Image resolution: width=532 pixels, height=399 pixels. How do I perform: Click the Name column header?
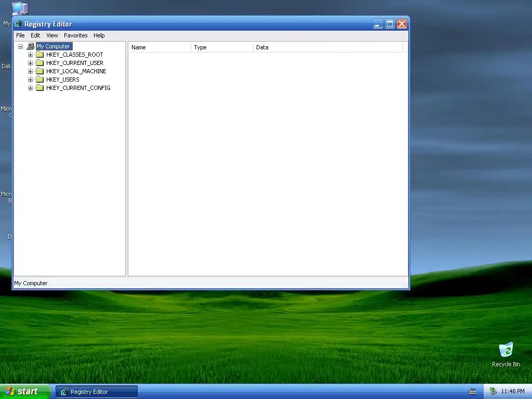pos(159,47)
